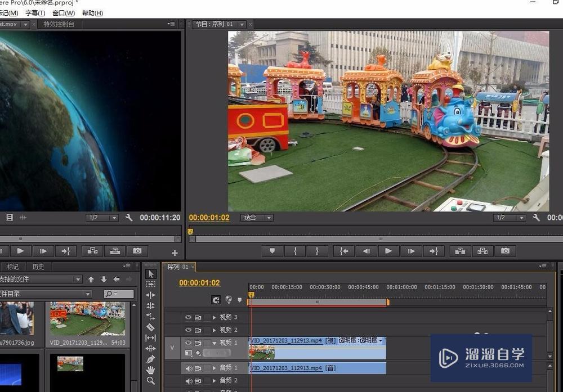The height and width of the screenshot is (392, 563).
Task: Open source monitor wrench settings
Action: [129, 218]
